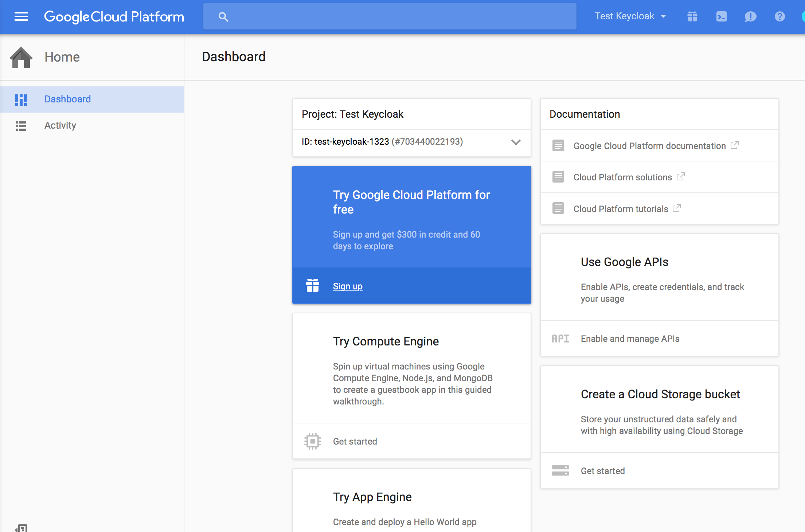Expand the project ID test-keycloak-1323 selector
This screenshot has width=805, height=532.
[x=515, y=142]
